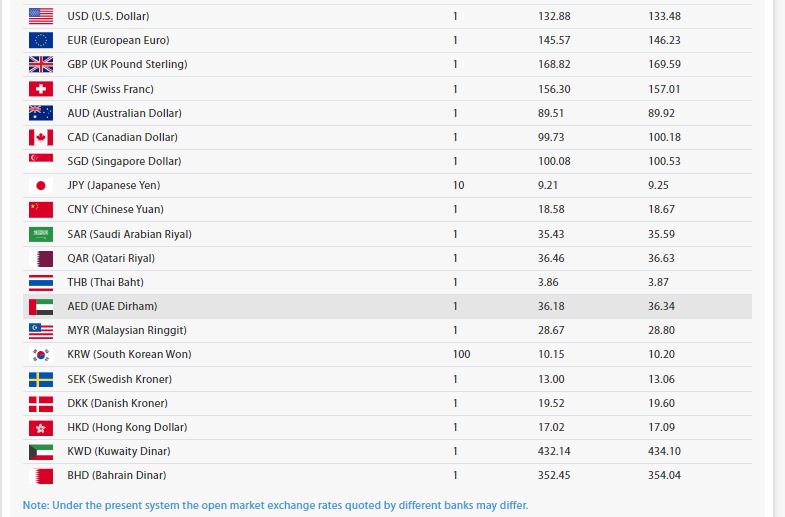Click the Bahrain Dinar flag icon
785x517 pixels.
point(41,475)
